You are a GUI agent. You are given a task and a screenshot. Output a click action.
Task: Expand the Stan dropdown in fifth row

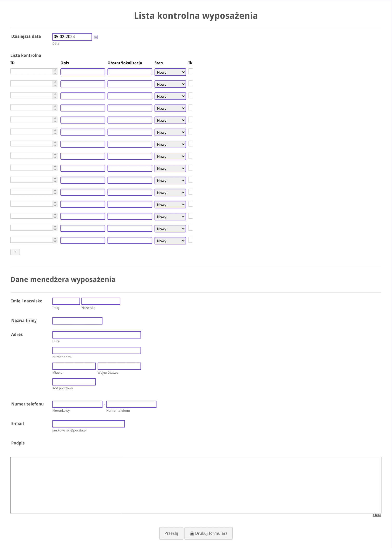point(170,120)
